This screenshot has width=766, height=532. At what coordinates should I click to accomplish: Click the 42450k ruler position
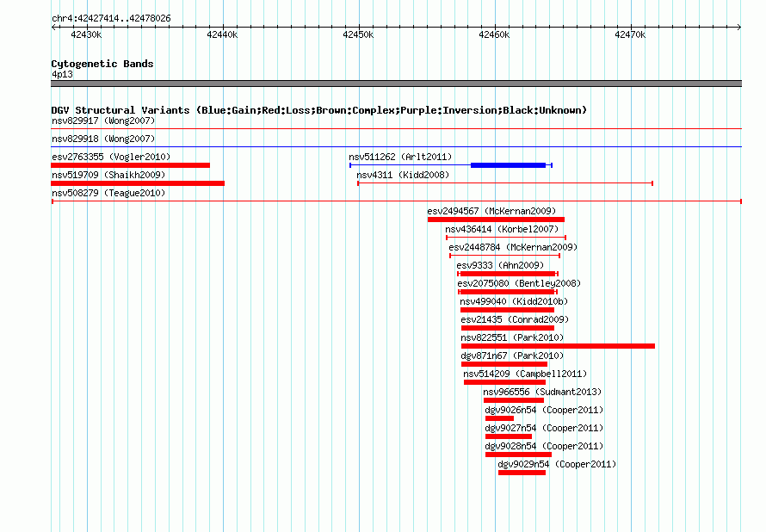(x=358, y=34)
